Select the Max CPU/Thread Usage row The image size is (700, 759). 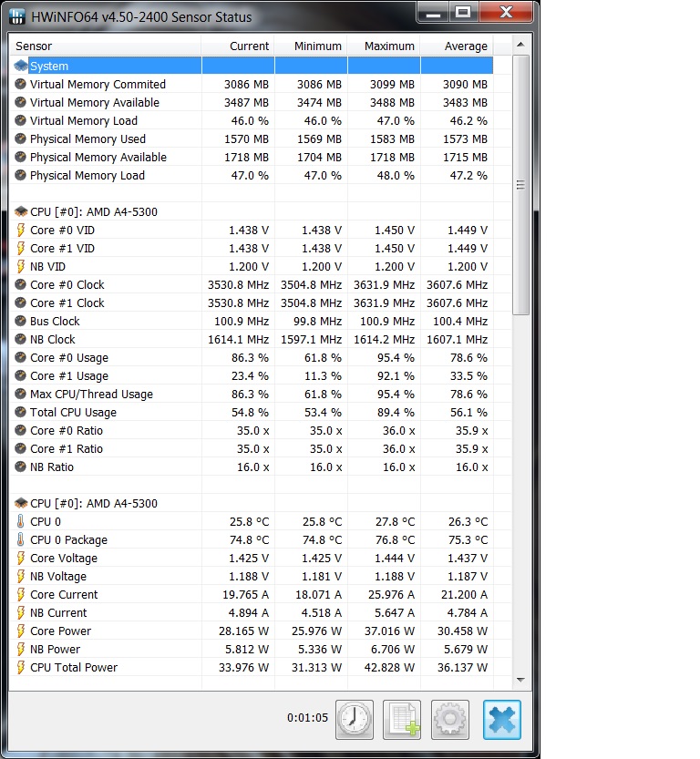(252, 394)
